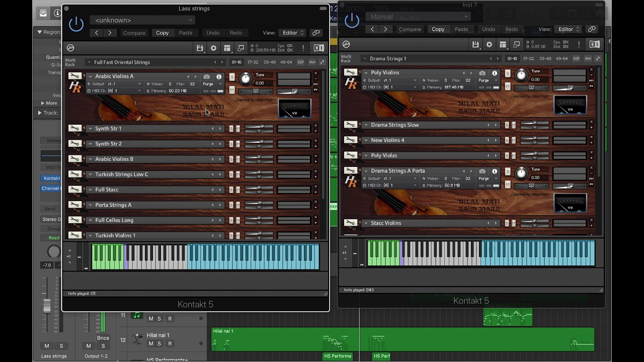The image size is (644, 362).
Task: Solo Arabic Violins A instrument
Action: [232, 77]
